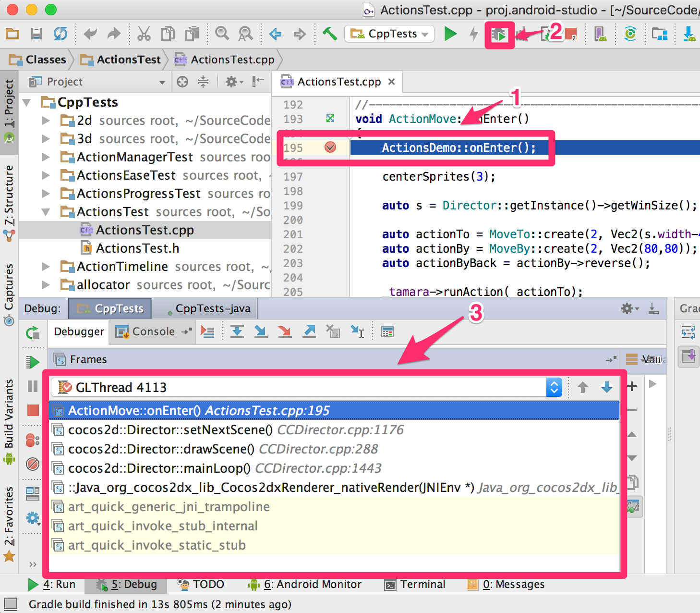Expand the ActionManagerTest folder
This screenshot has width=700, height=613.
point(46,157)
